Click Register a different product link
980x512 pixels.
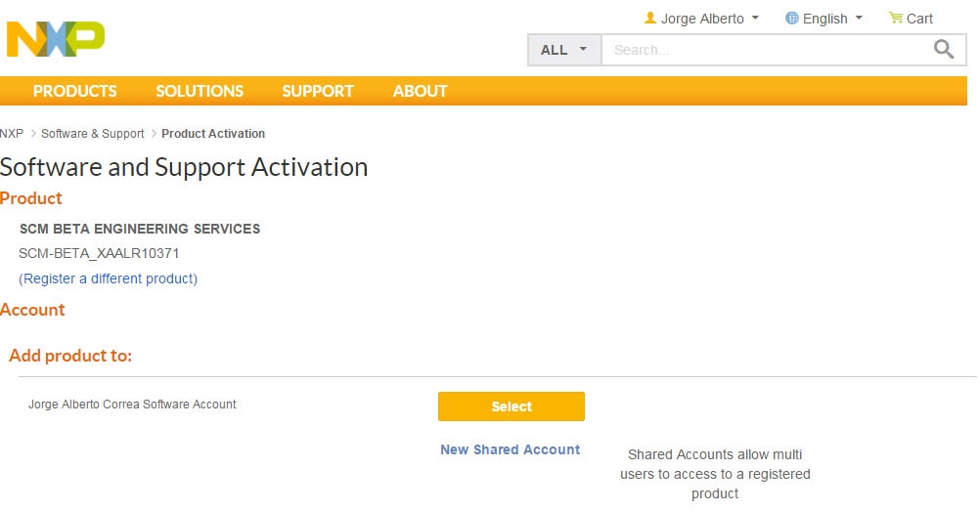click(108, 278)
